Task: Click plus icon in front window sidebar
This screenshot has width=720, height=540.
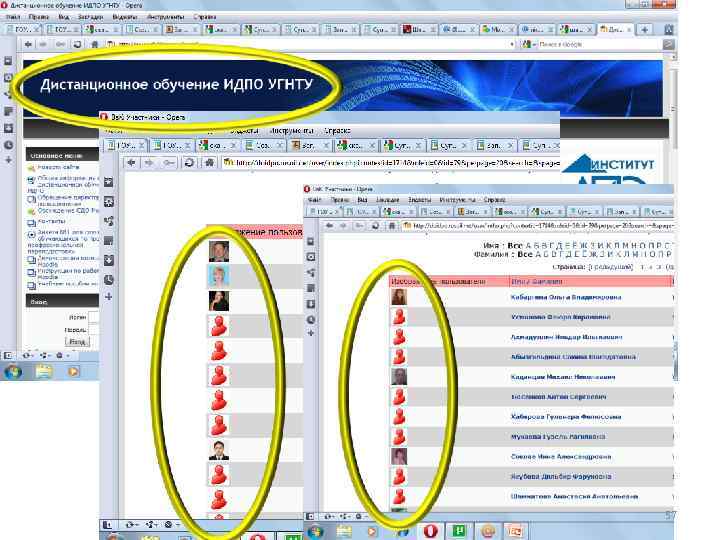Action: (x=311, y=333)
